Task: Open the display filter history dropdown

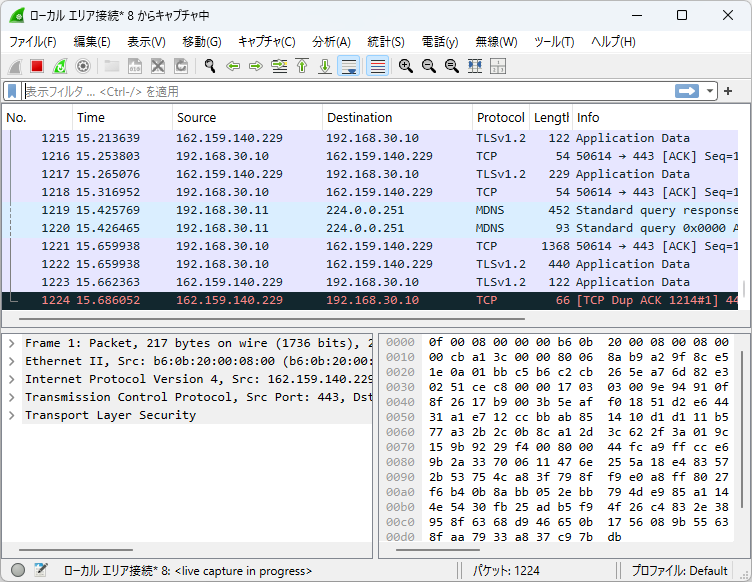Action: click(x=709, y=91)
